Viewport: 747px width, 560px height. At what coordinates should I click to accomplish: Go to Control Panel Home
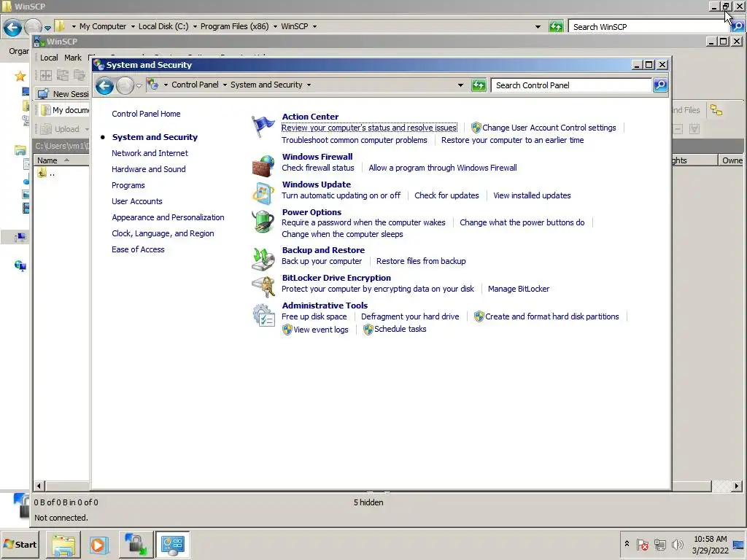(x=146, y=114)
